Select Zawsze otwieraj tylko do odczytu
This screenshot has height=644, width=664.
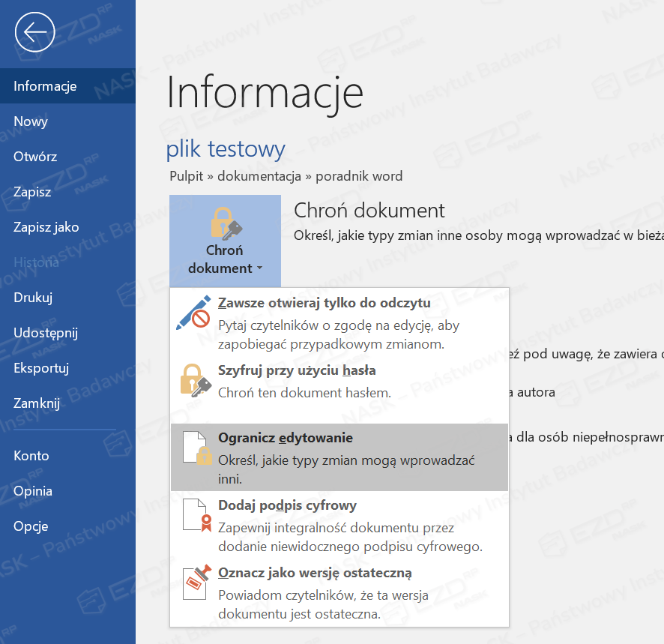tap(324, 304)
